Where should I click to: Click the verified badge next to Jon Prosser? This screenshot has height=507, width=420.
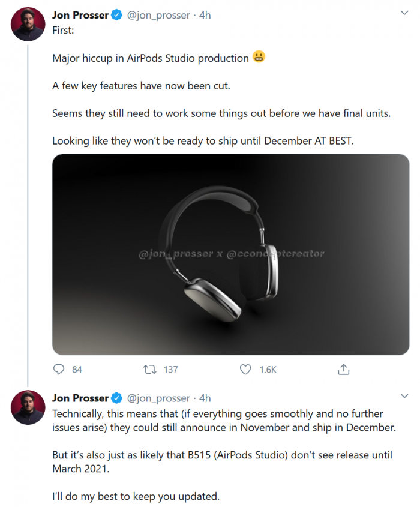(116, 15)
